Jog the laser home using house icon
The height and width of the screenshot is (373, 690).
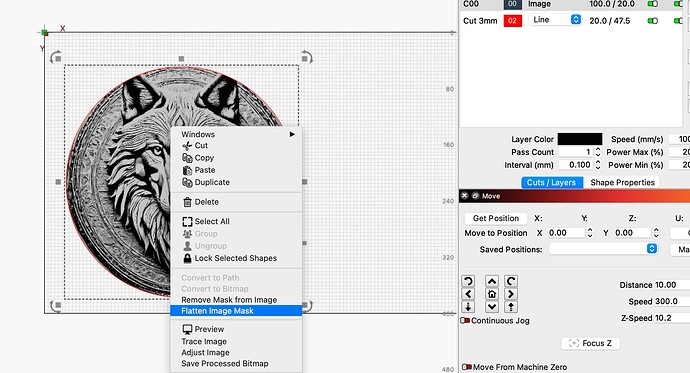point(492,294)
